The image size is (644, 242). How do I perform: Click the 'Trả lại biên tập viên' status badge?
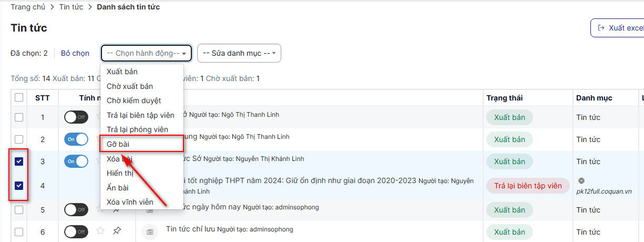pyautogui.click(x=528, y=186)
